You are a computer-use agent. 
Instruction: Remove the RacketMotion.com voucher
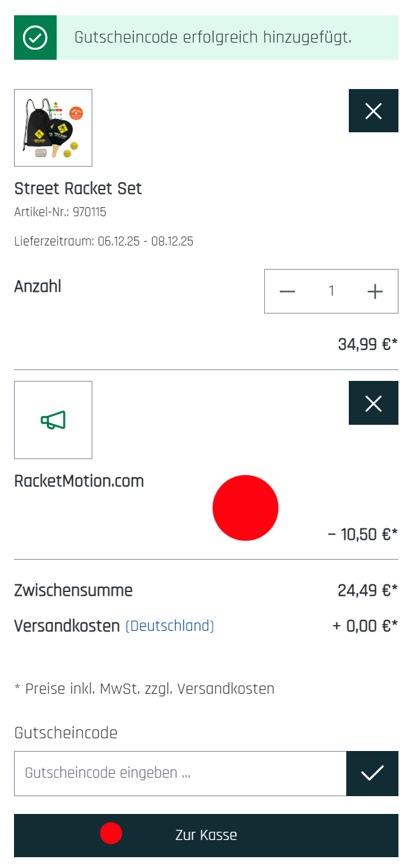pos(373,403)
